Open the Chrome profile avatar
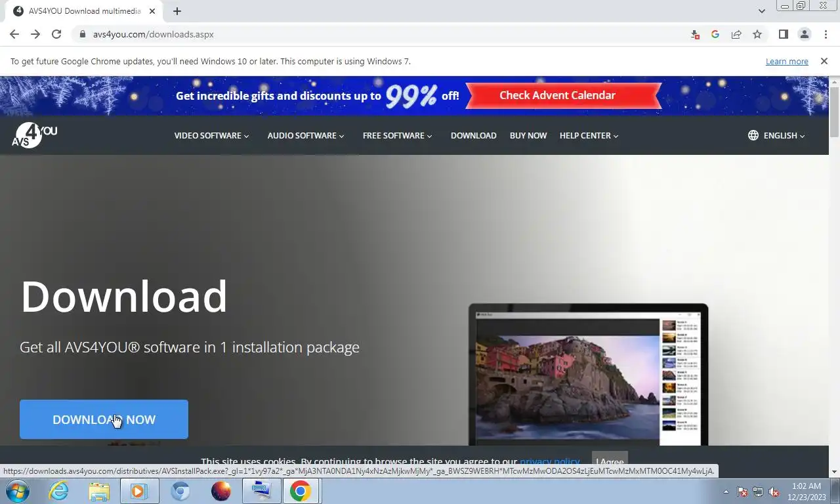The image size is (840, 504). click(x=804, y=34)
